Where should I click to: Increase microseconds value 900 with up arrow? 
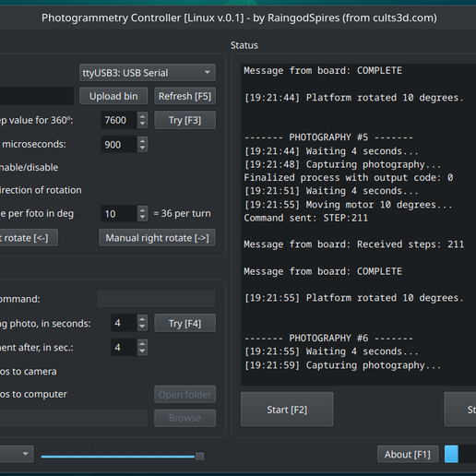[x=142, y=141]
